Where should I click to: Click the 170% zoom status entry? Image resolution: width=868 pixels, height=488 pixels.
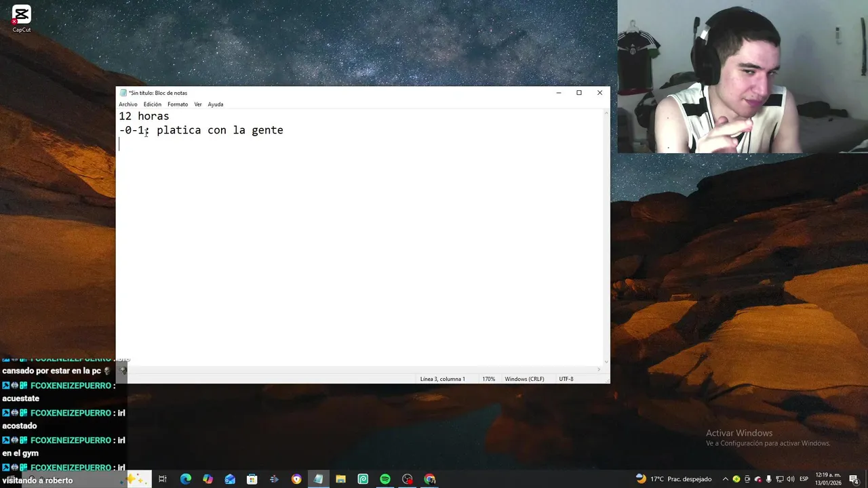(x=488, y=379)
